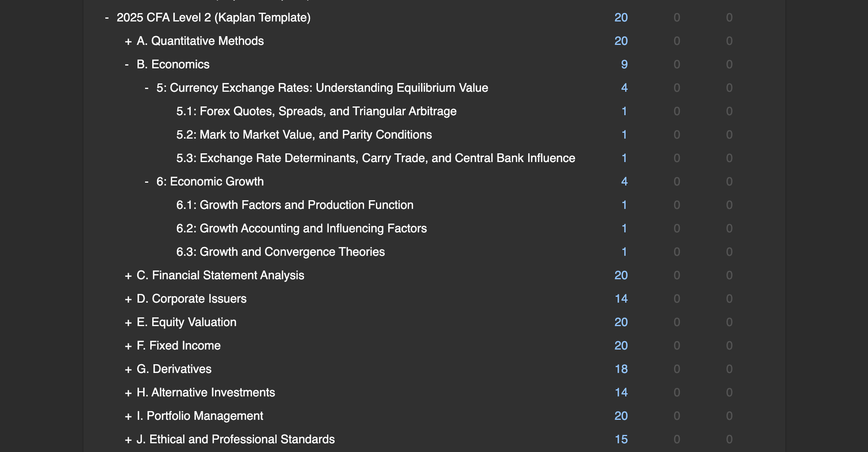Expand E. Equity Valuation subdeck

[x=128, y=323]
